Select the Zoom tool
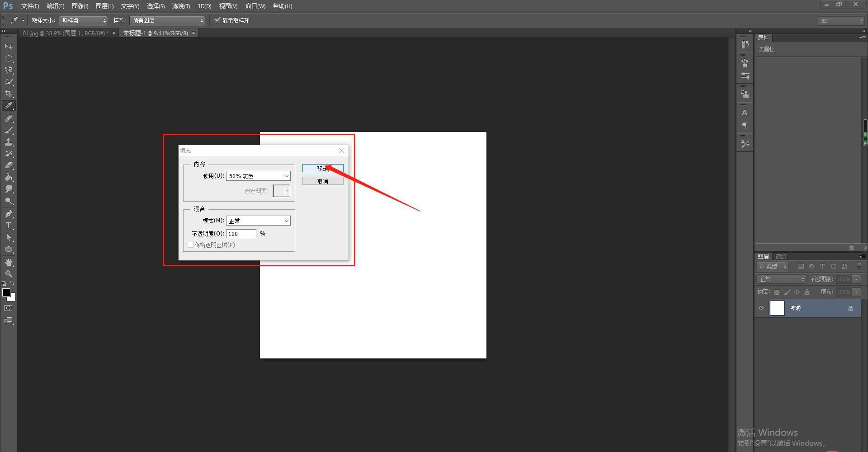Viewport: 868px width, 452px height. 9,274
